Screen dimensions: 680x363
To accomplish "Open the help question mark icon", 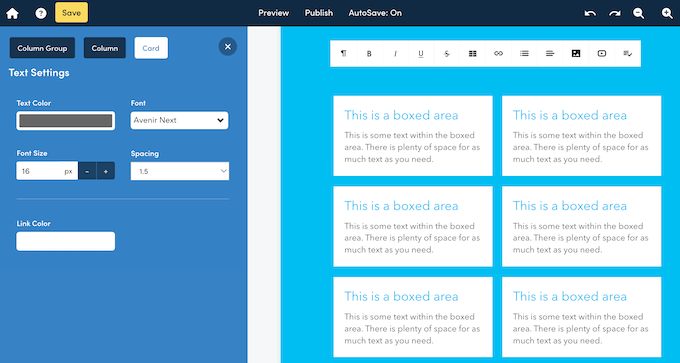I will [41, 13].
